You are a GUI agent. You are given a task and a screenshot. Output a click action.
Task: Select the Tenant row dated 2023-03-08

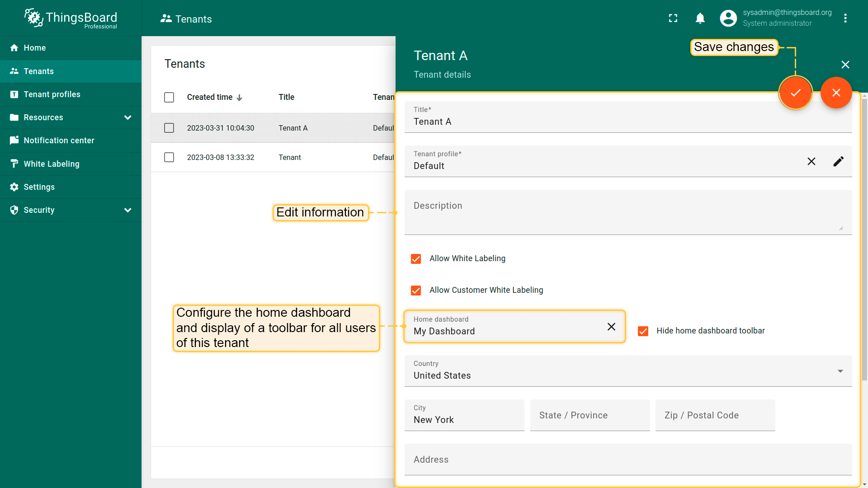click(x=169, y=157)
